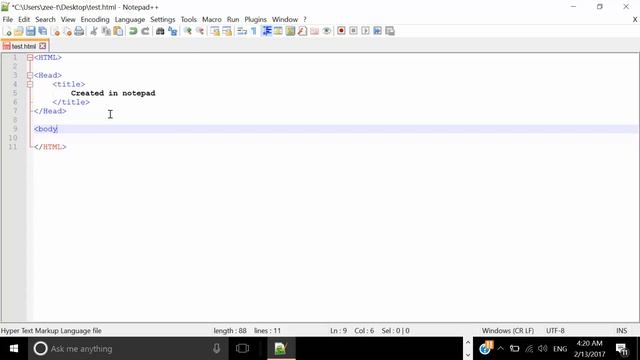This screenshot has height=360, width=640.
Task: Toggle word wrap toolbar button
Action: point(242,31)
